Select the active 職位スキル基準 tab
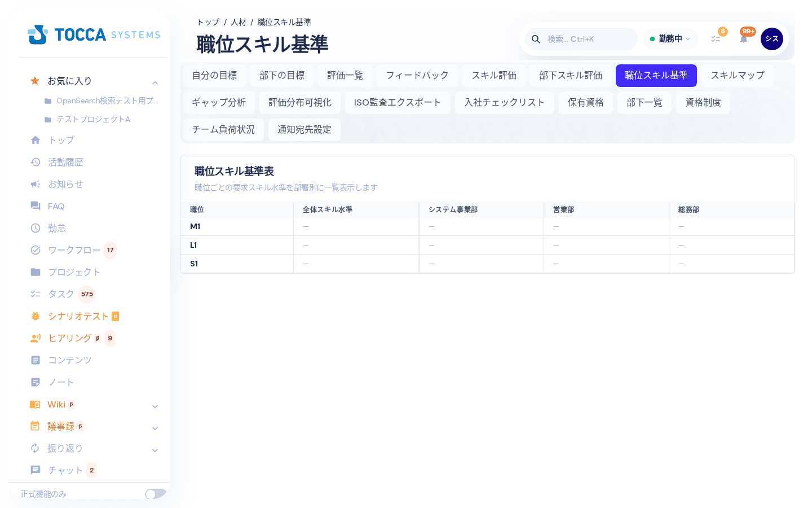 tap(656, 76)
